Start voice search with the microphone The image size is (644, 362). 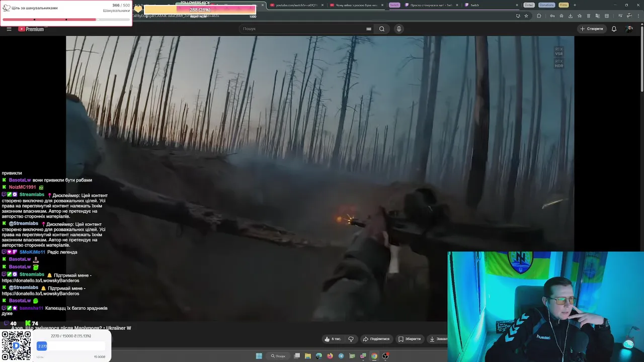(x=399, y=29)
